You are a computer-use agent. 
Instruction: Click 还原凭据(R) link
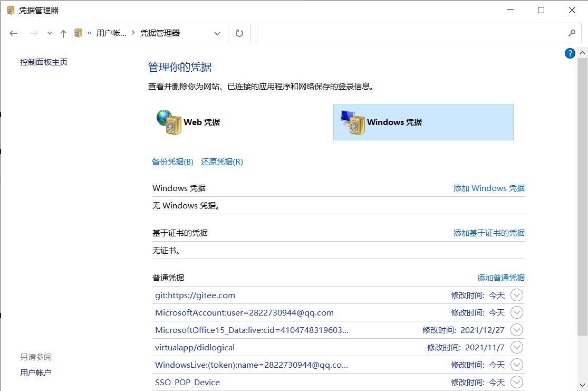[222, 161]
